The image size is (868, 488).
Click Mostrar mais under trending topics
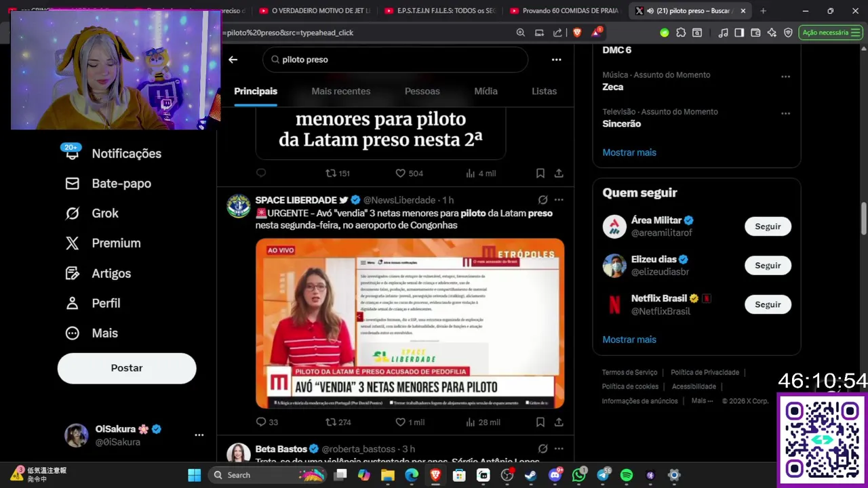[629, 152]
